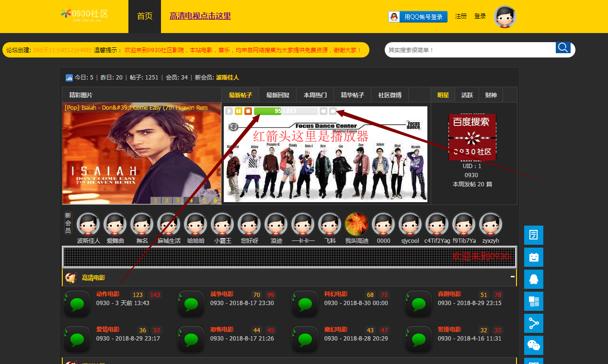This screenshot has width=608, height=364.
Task: Show slide 6 in the image carousel
Action: tap(216, 201)
